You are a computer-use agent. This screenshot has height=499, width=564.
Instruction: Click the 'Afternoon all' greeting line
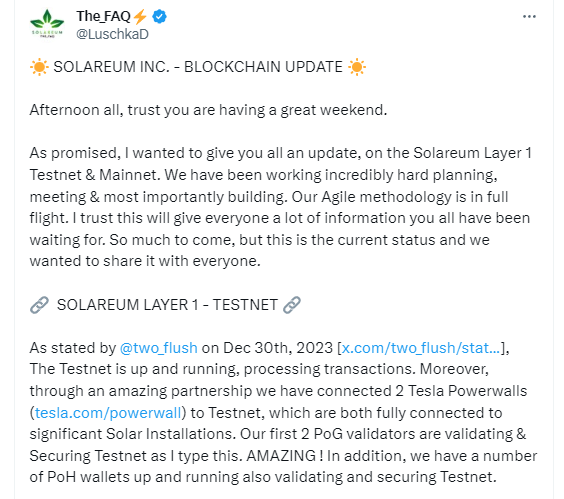pyautogui.click(x=208, y=110)
